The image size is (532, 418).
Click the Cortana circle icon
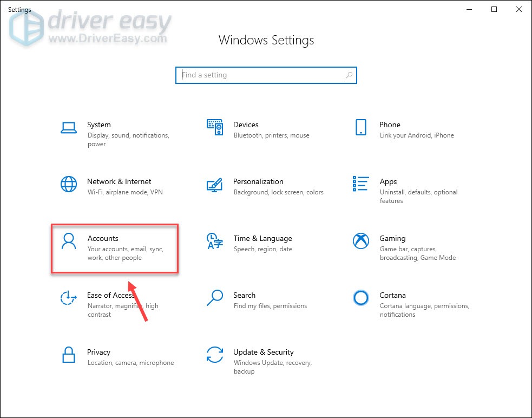pos(360,298)
